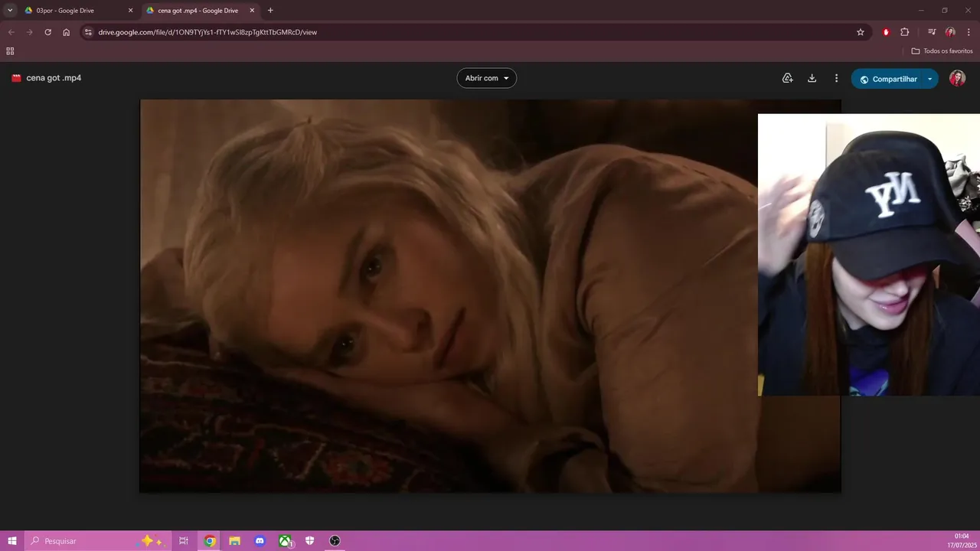Screen dimensions: 980x551
Task: Open the Google account avatar
Action: point(958,78)
